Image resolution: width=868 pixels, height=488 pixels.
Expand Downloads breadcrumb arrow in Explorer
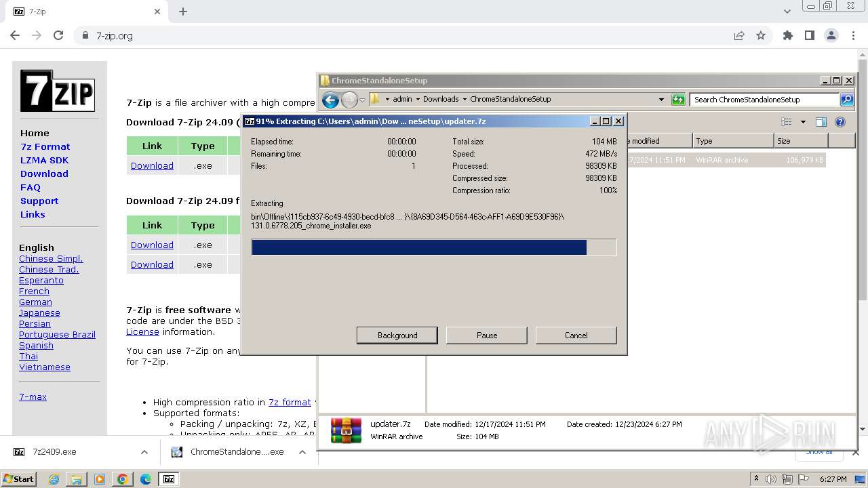(465, 99)
